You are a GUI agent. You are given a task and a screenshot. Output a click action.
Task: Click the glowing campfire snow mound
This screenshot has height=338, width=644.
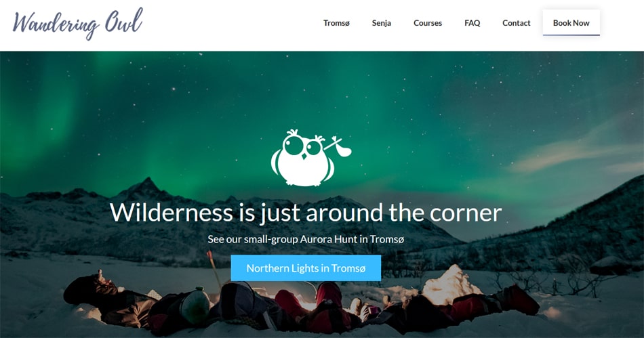pyautogui.click(x=451, y=285)
